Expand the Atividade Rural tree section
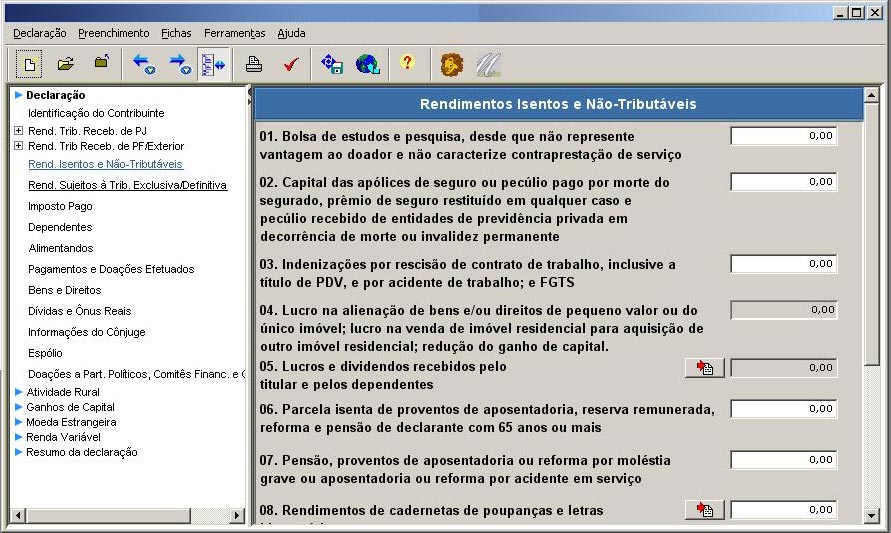This screenshot has height=533, width=891. 18,392
